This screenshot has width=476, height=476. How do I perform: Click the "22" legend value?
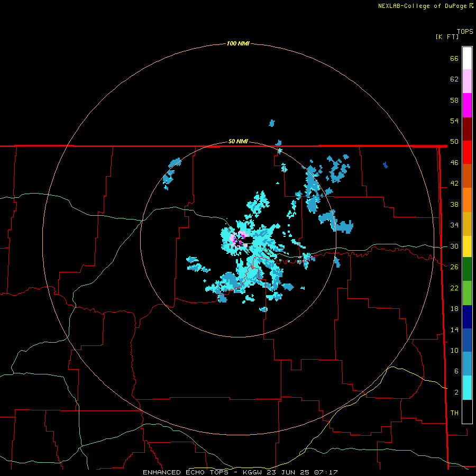(x=454, y=288)
